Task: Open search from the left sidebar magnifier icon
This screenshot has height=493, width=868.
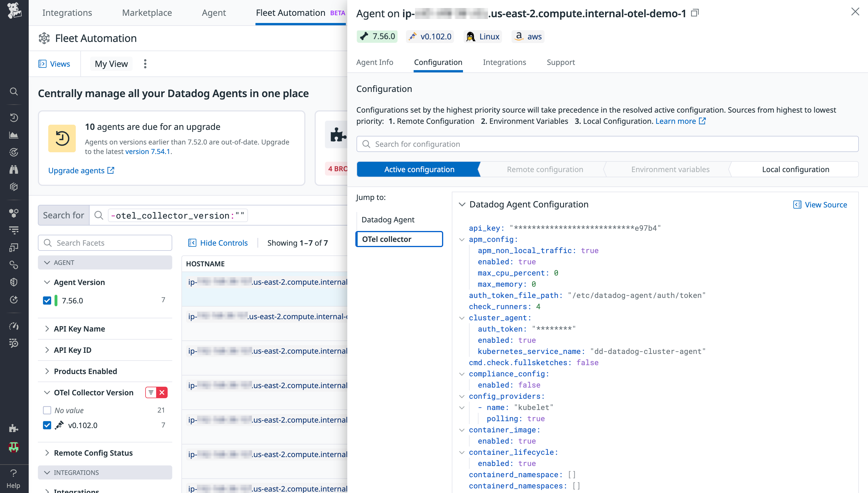Action: [x=13, y=91]
